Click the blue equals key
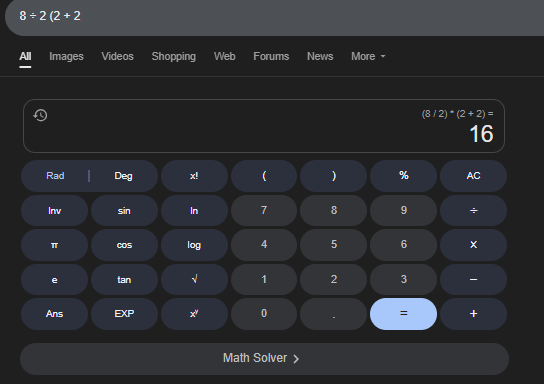 point(403,314)
